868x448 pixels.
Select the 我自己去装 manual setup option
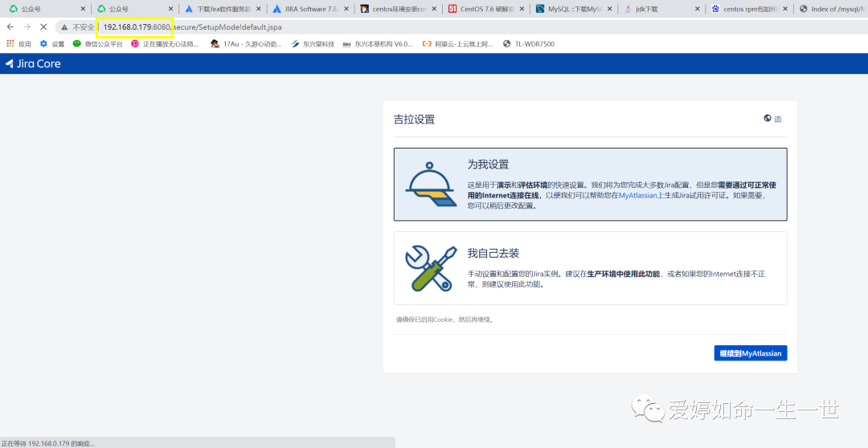590,268
